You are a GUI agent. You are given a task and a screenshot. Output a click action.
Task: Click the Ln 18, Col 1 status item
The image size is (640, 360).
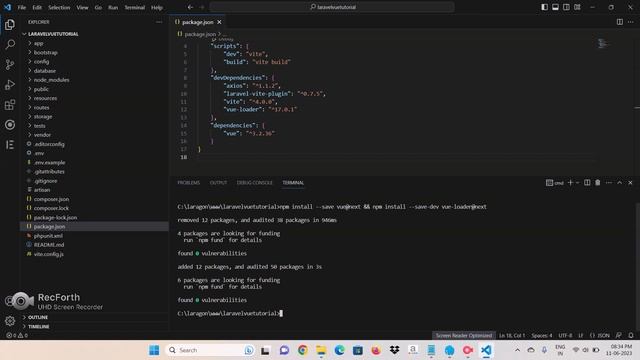[x=512, y=335]
